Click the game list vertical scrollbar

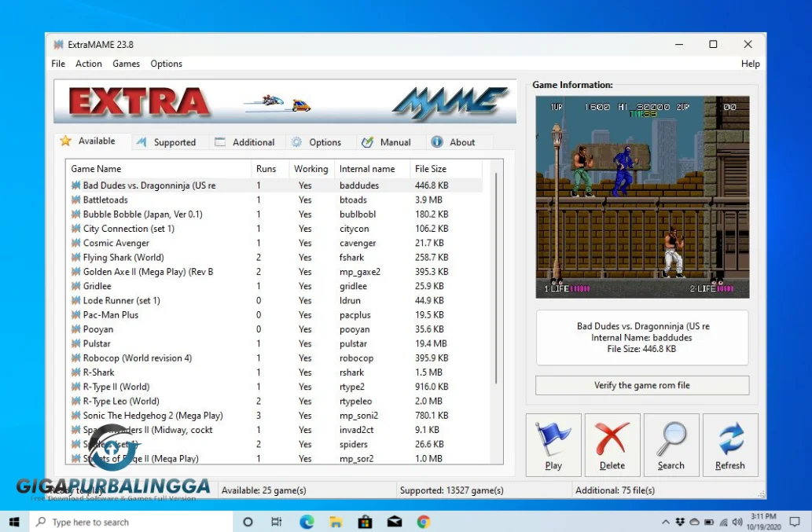pyautogui.click(x=496, y=280)
